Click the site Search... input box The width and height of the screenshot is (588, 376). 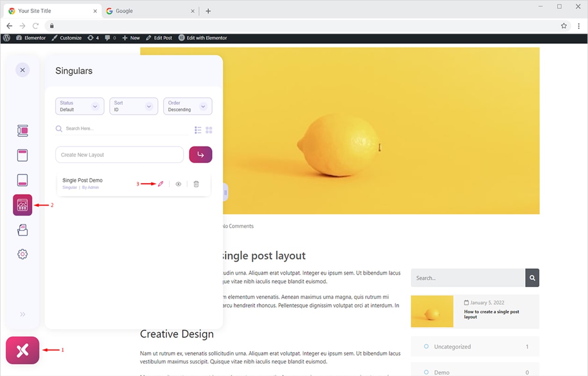(468, 278)
